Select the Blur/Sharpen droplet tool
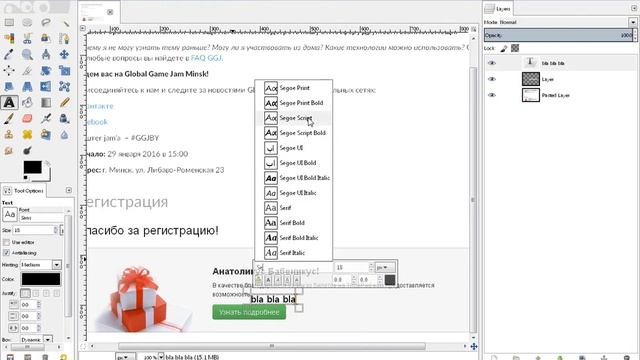Viewport: 640px width, 360px height. pos(64,134)
